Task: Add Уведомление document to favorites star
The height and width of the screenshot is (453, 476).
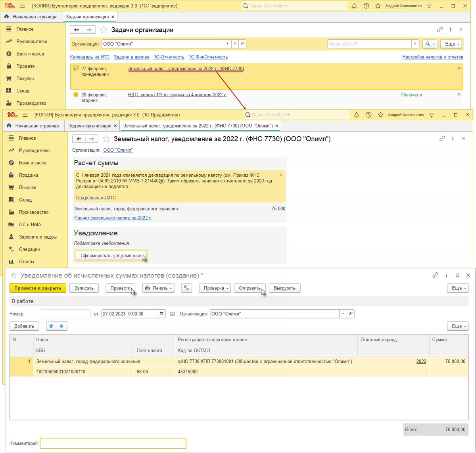Action: pyautogui.click(x=13, y=275)
